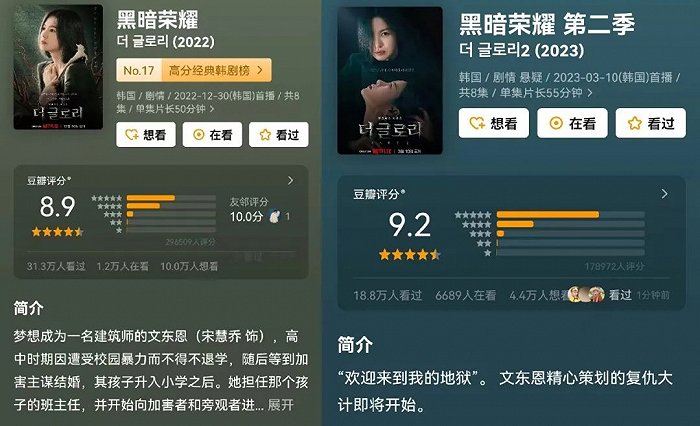Expand season one Douban rating details chevron
700x426 pixels.
291,180
